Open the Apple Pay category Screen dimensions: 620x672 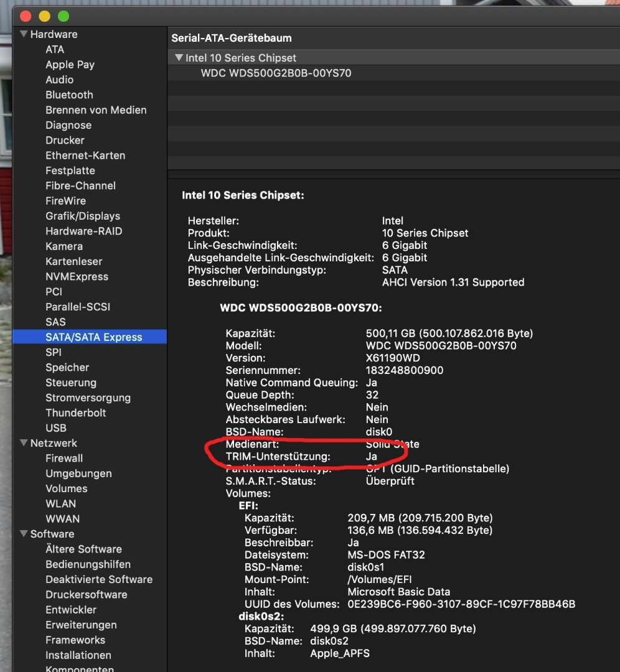tap(70, 65)
